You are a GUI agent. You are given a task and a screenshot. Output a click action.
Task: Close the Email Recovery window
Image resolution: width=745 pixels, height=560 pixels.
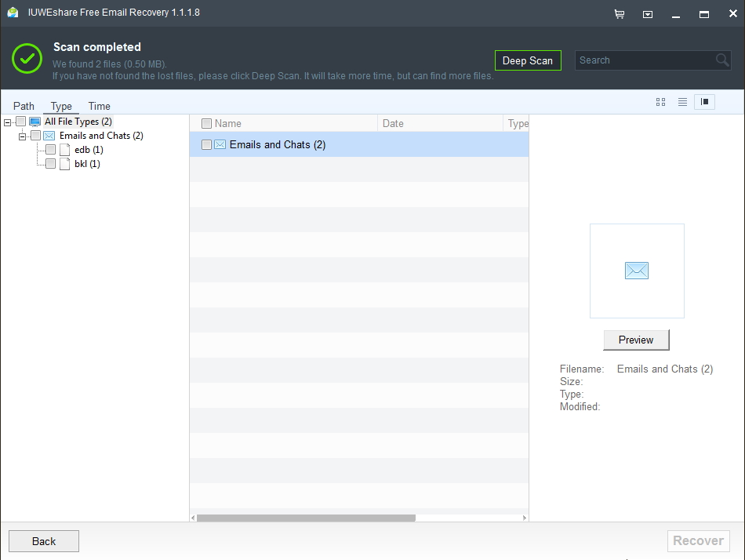(733, 14)
